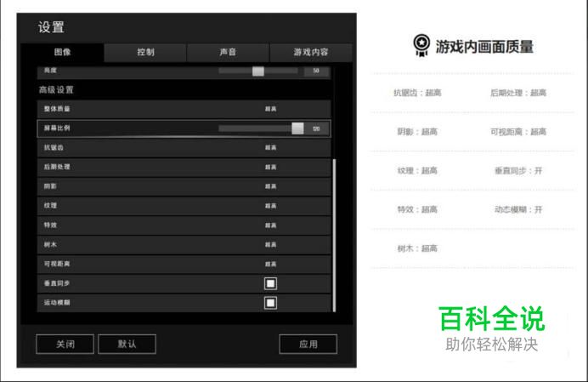Click the 屏幕比例 value box

316,128
